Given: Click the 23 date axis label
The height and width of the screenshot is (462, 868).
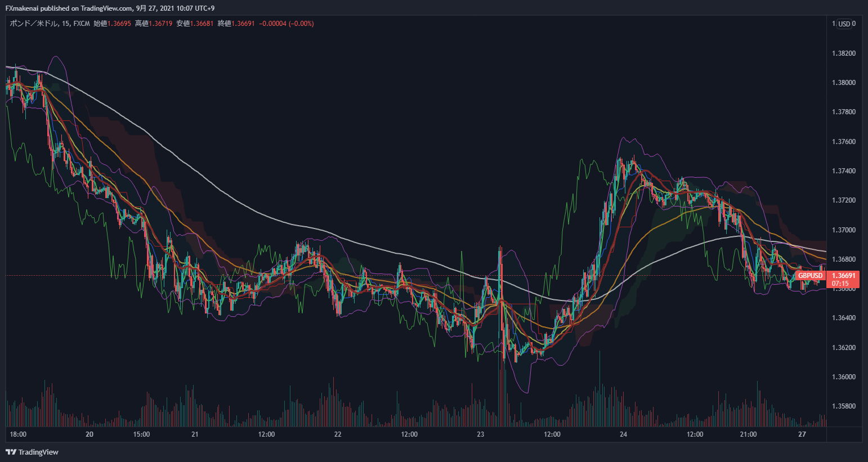Looking at the screenshot, I should (x=481, y=434).
